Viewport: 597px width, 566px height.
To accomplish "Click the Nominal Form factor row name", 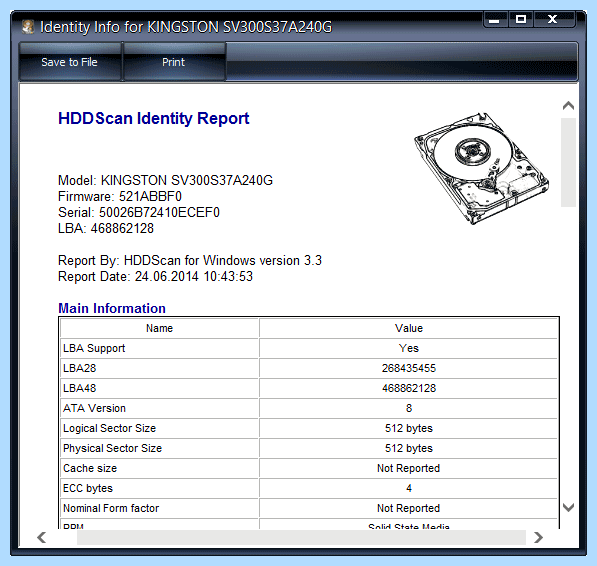I will pyautogui.click(x=111, y=508).
